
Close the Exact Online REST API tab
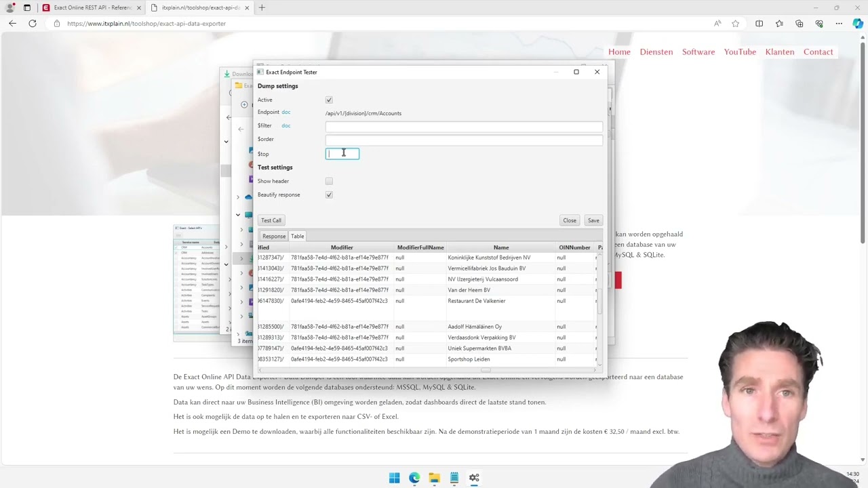139,7
